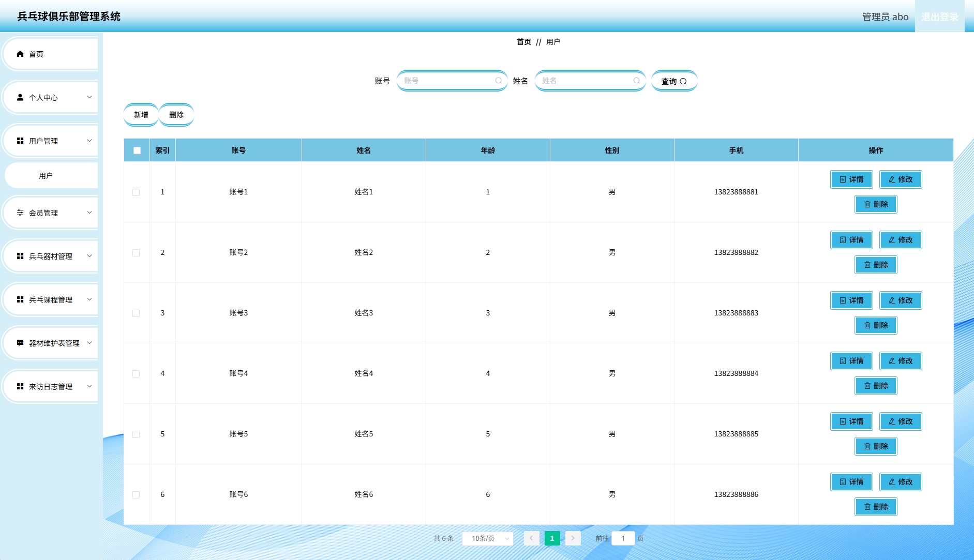Expand the 会员管理 menu chevron

point(89,213)
